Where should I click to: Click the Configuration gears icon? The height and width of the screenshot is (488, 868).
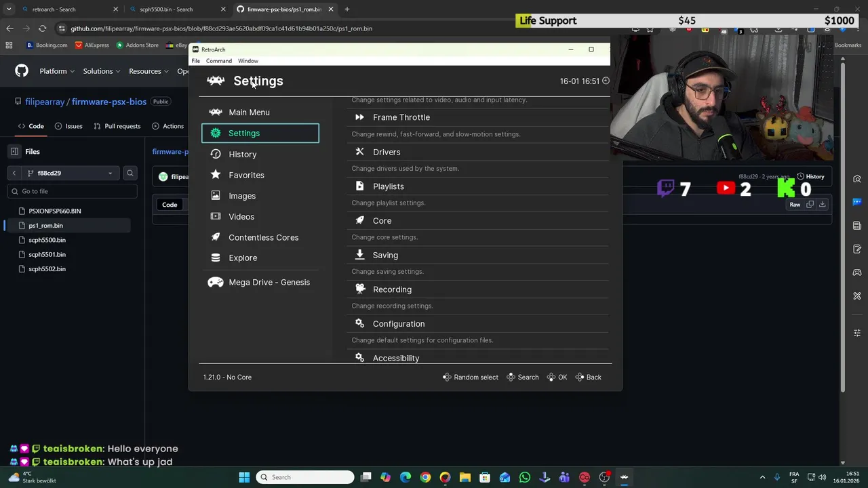[x=359, y=324]
